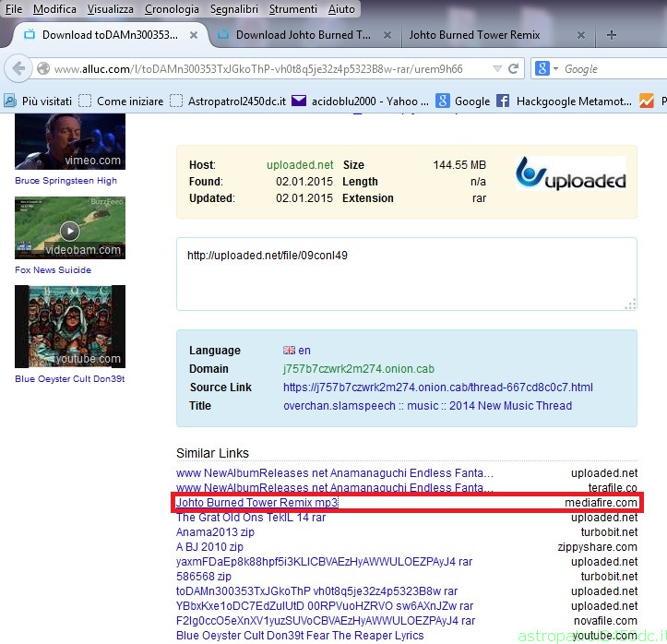The width and height of the screenshot is (667, 644).
Task: Close the Download toDAMn300353 tab
Action: (194, 35)
